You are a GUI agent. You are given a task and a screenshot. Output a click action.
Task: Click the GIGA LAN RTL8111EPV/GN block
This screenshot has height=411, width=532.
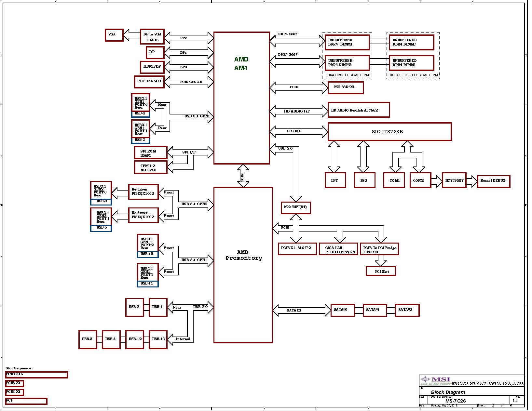[x=338, y=249]
